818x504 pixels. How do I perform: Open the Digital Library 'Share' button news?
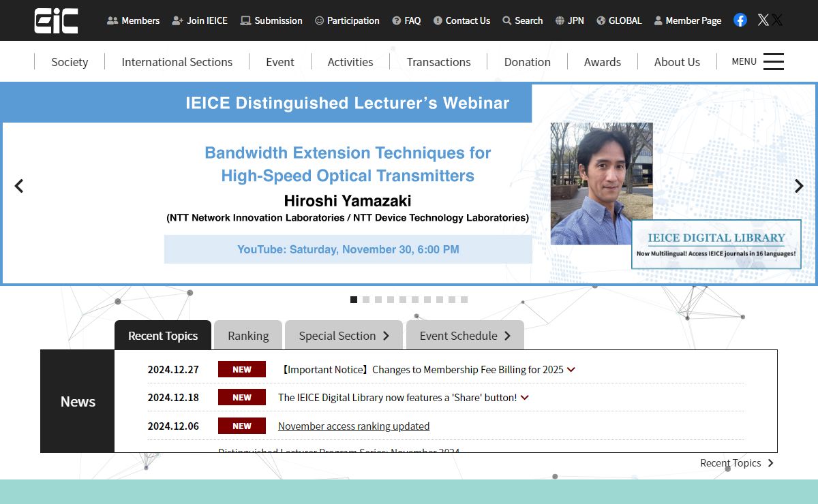click(x=397, y=398)
